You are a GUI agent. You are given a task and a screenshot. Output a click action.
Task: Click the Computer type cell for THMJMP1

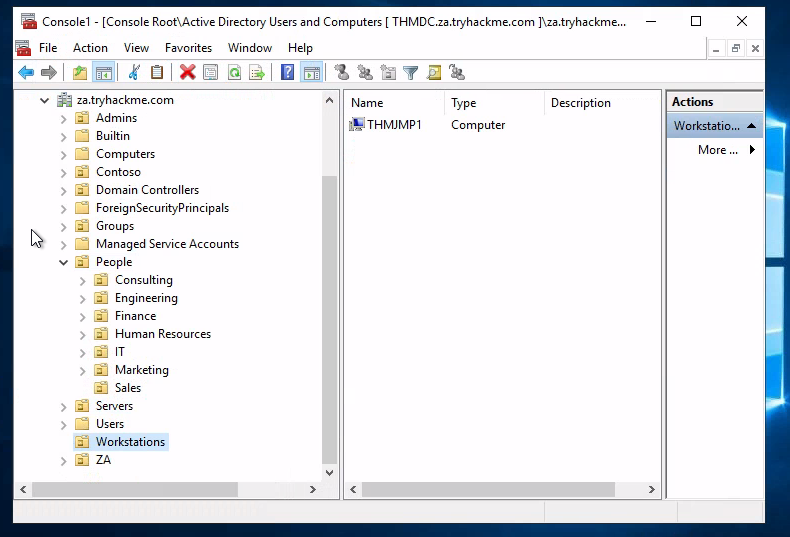pyautogui.click(x=478, y=124)
